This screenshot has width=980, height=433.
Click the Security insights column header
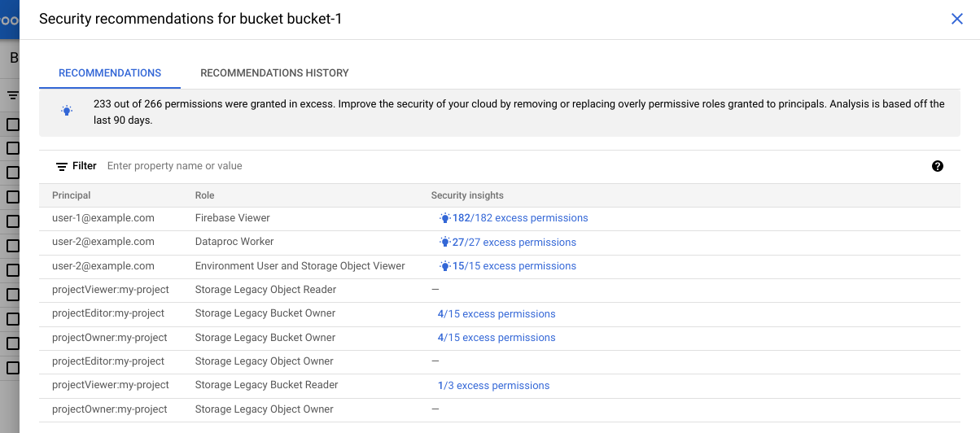pos(467,195)
